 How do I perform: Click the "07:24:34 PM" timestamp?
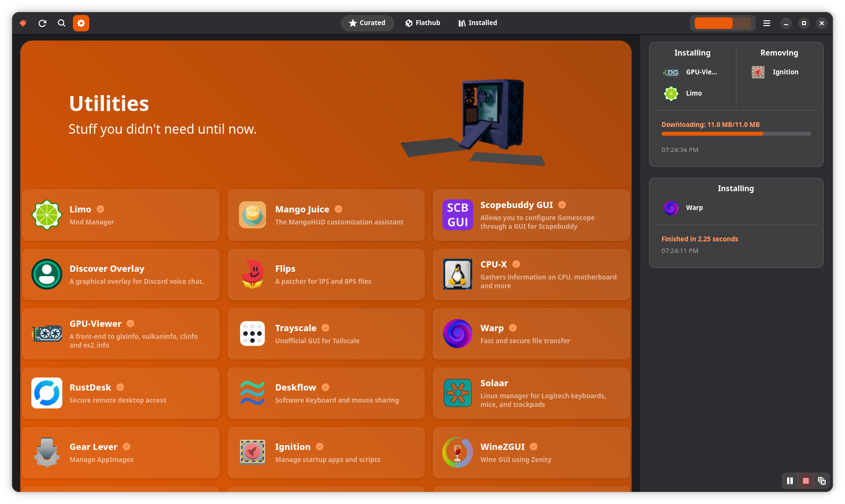pyautogui.click(x=680, y=150)
